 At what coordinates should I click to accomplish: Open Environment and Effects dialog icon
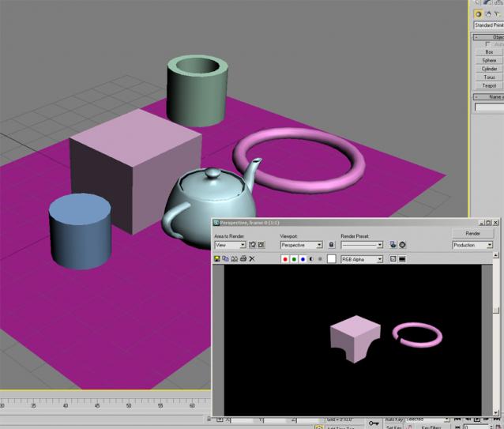[402, 245]
